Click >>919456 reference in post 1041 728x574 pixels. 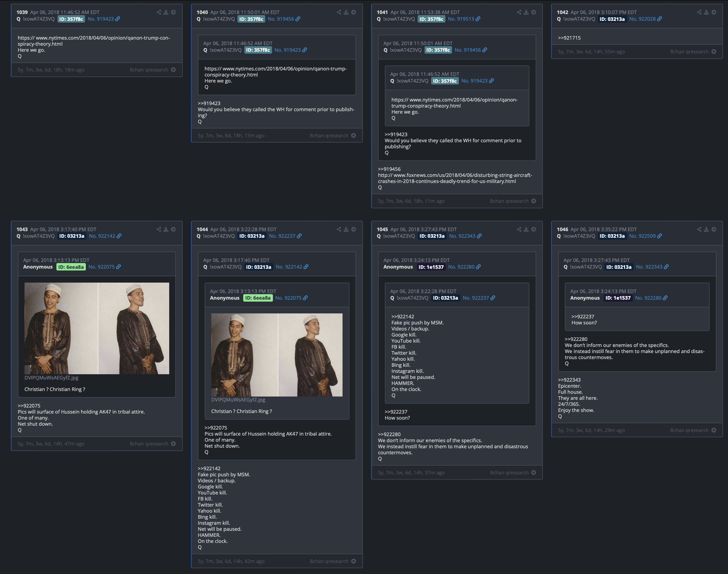(x=389, y=169)
